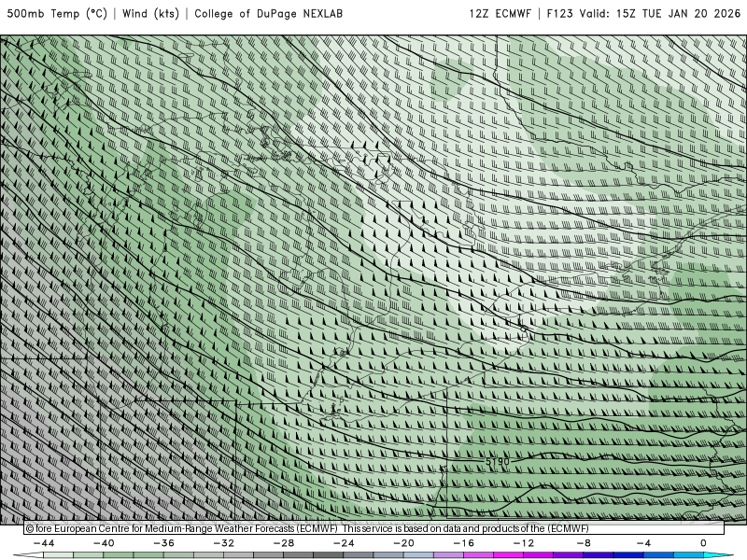This screenshot has height=560, width=747.
Task: Click the "15Z TUE JAN 20 2026" valid time
Action: [678, 14]
